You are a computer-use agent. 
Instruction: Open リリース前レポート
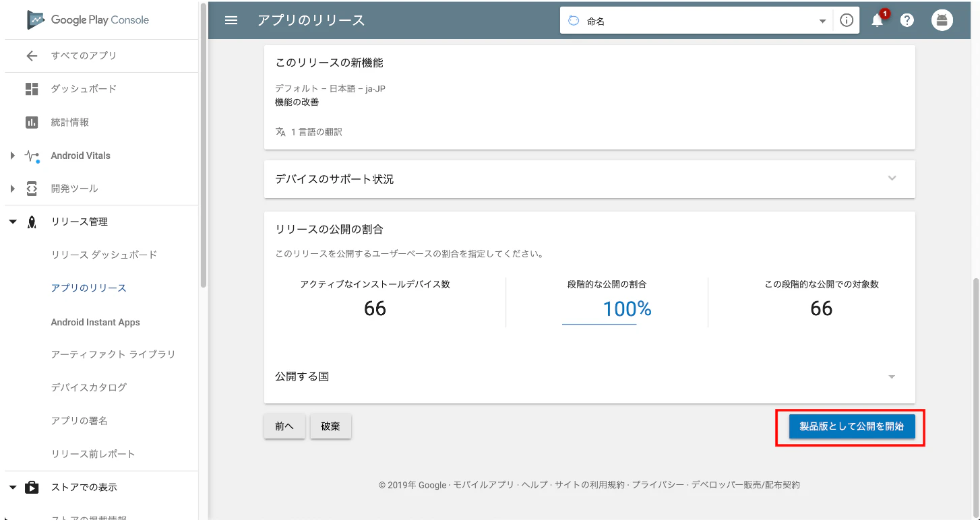93,454
